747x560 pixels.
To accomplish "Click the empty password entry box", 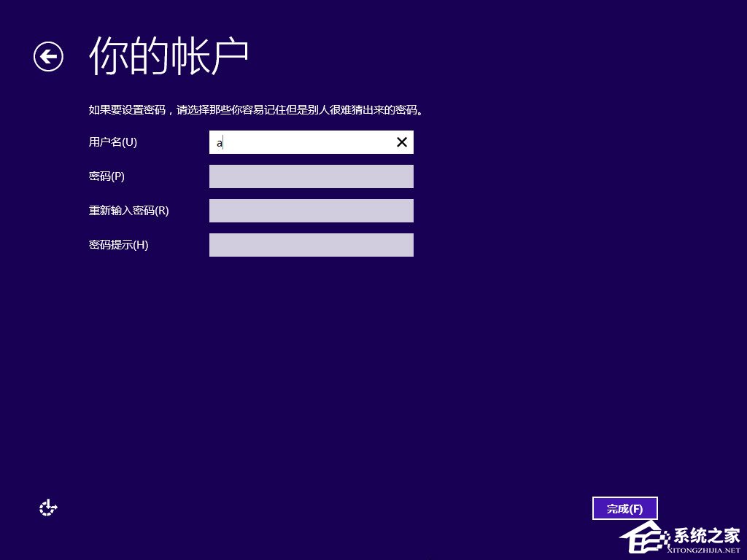I will pos(311,176).
